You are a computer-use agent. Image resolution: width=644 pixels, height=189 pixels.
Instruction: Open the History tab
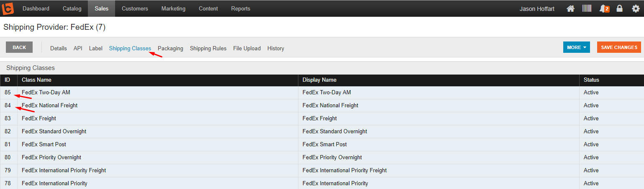point(276,48)
